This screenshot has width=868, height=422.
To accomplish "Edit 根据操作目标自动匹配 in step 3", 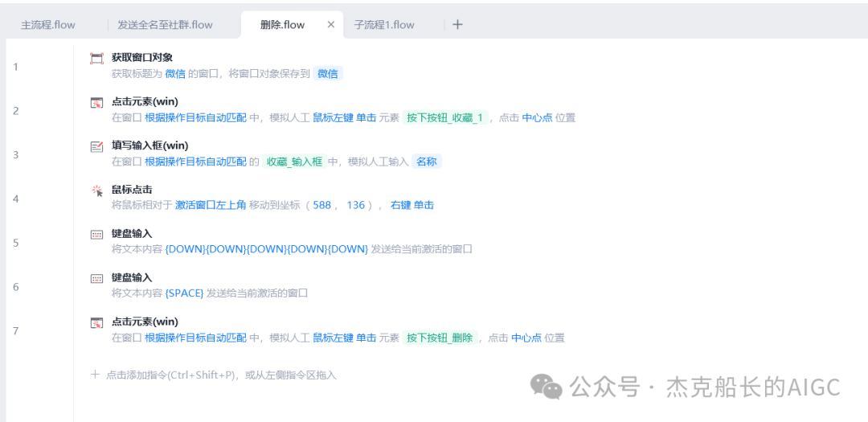I will click(x=195, y=161).
